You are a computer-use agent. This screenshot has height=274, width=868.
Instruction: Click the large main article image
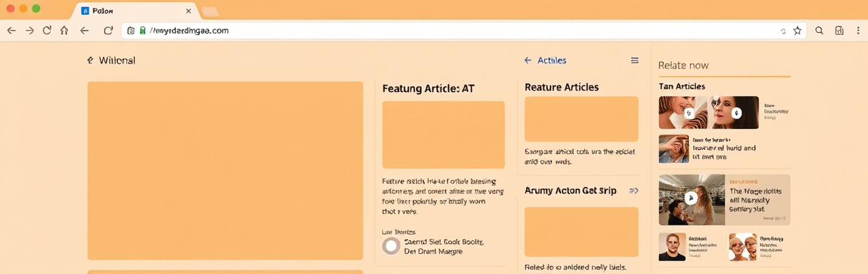(225, 171)
